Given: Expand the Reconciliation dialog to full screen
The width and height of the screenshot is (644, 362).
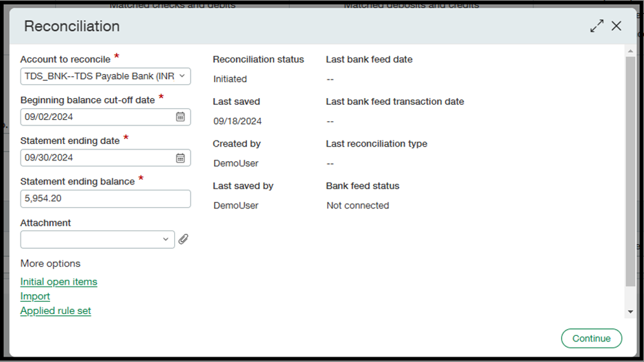Looking at the screenshot, I should 597,26.
